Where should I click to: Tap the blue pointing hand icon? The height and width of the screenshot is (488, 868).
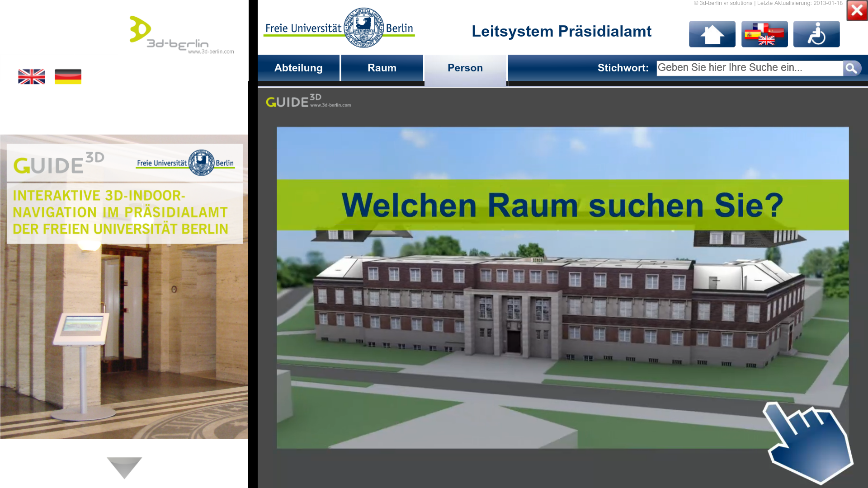(808, 443)
